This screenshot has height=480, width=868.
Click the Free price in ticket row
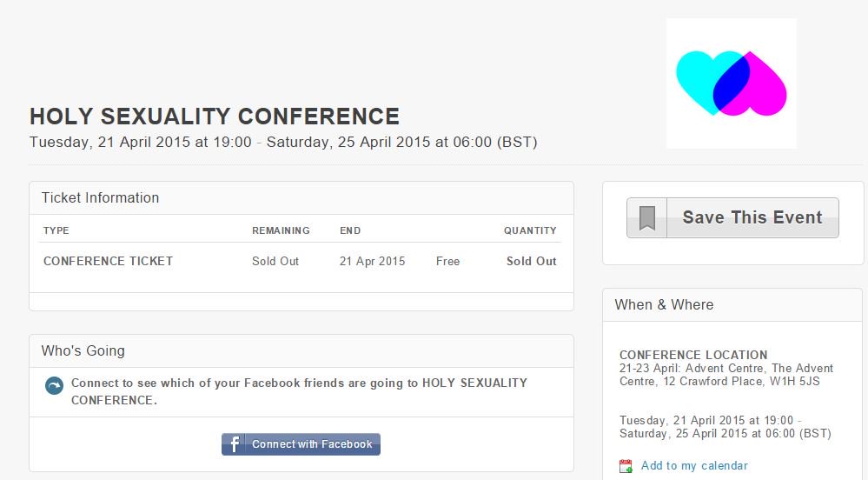447,261
